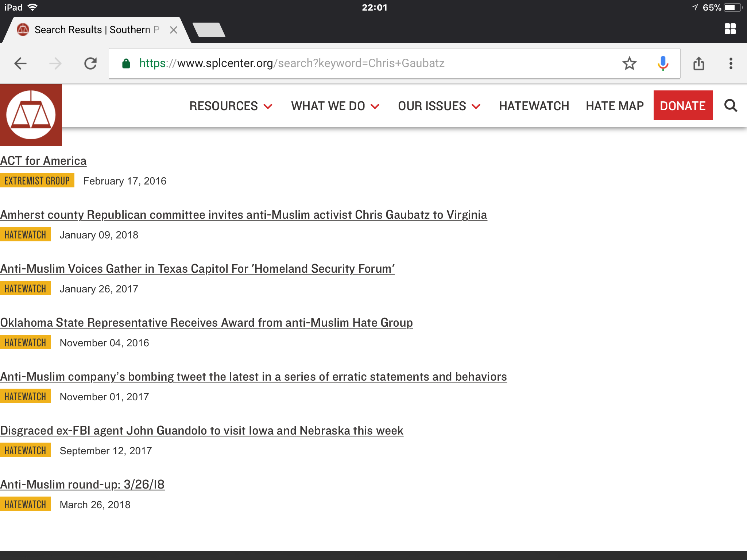This screenshot has height=560, width=747.
Task: Open a new blank tab
Action: [209, 30]
